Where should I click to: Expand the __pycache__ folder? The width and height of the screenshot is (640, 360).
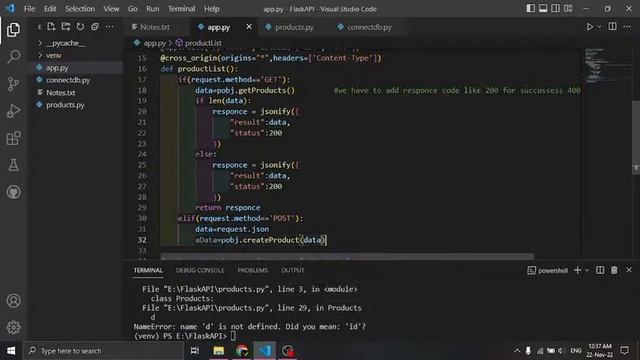(x=65, y=43)
